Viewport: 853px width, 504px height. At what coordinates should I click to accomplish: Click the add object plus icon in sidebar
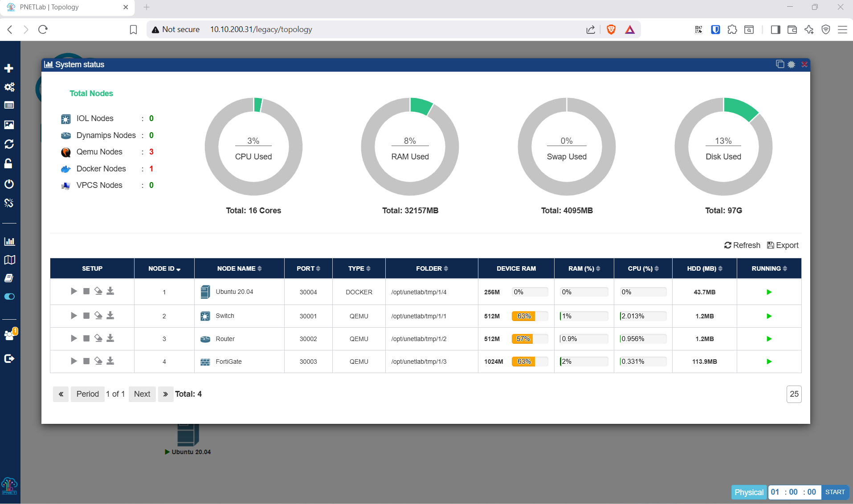(x=9, y=68)
